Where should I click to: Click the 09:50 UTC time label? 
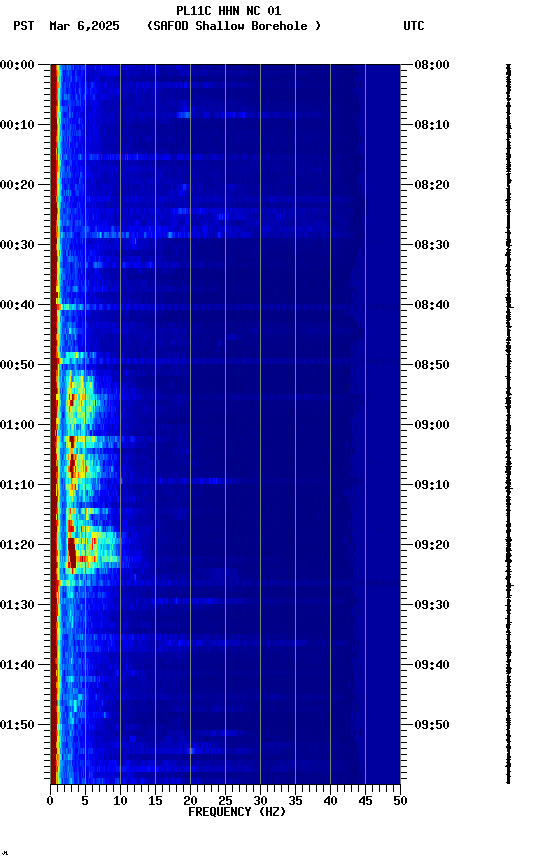click(x=432, y=726)
